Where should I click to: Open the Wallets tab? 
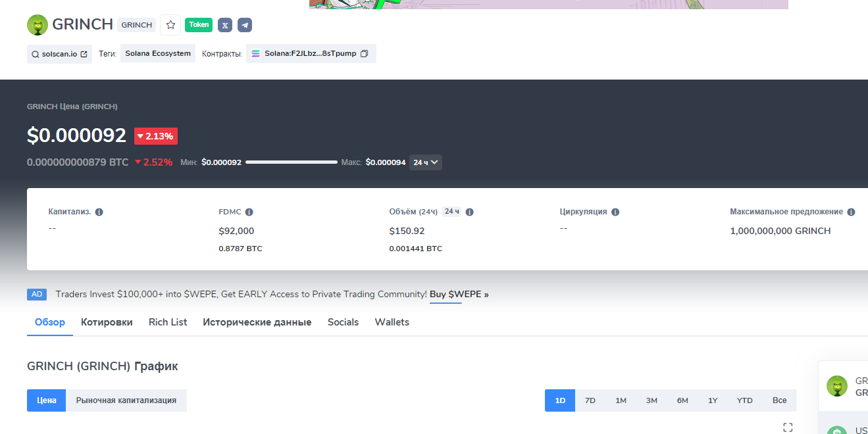click(392, 322)
